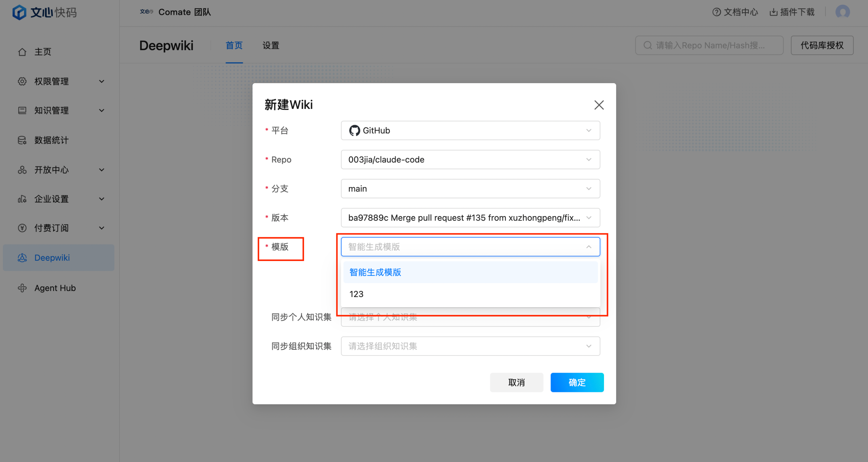
Task: Expand the 开放中心 sidebar chevron
Action: pyautogui.click(x=101, y=170)
